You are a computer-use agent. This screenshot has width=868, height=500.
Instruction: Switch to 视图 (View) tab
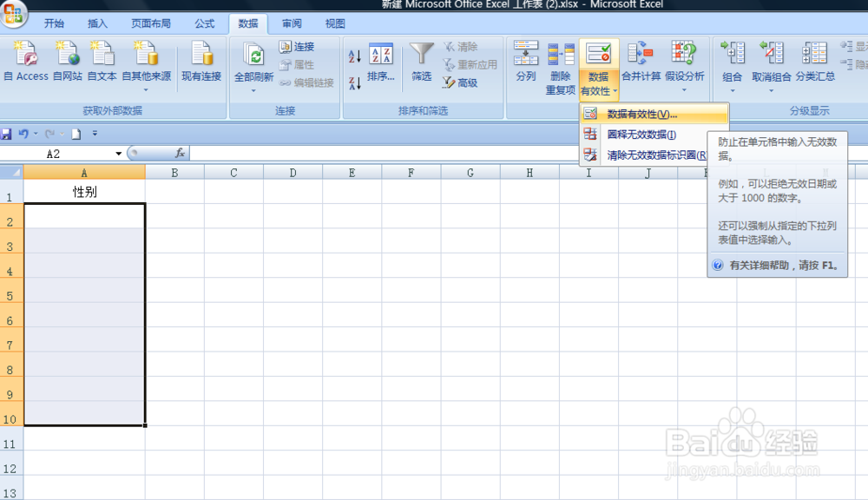point(335,23)
